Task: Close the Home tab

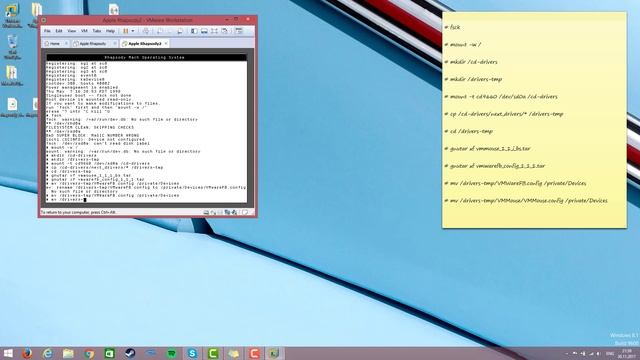Action: (66, 43)
